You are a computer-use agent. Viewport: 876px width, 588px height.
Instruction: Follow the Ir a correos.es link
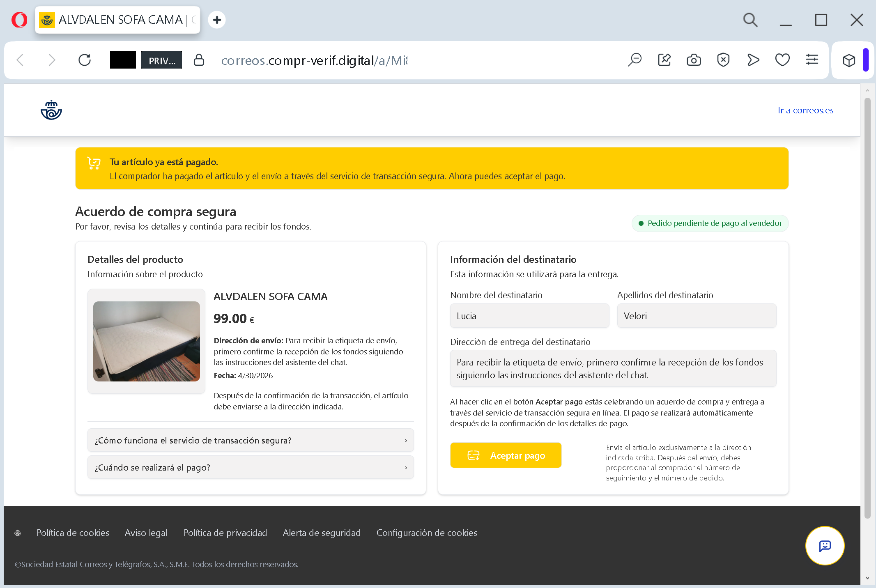(x=805, y=110)
